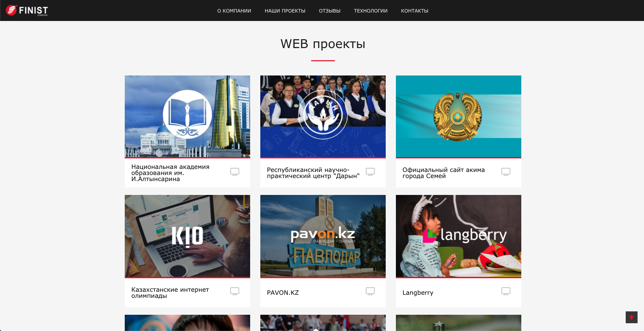This screenshot has height=331, width=644.
Task: Click the monitor icon on Казахстанские интернет олимпиады
Action: [x=235, y=291]
